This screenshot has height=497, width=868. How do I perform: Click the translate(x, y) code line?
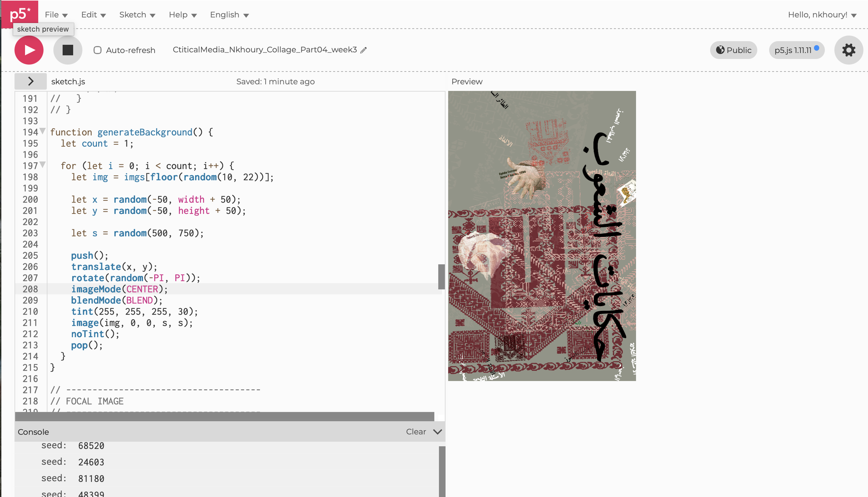tap(114, 267)
